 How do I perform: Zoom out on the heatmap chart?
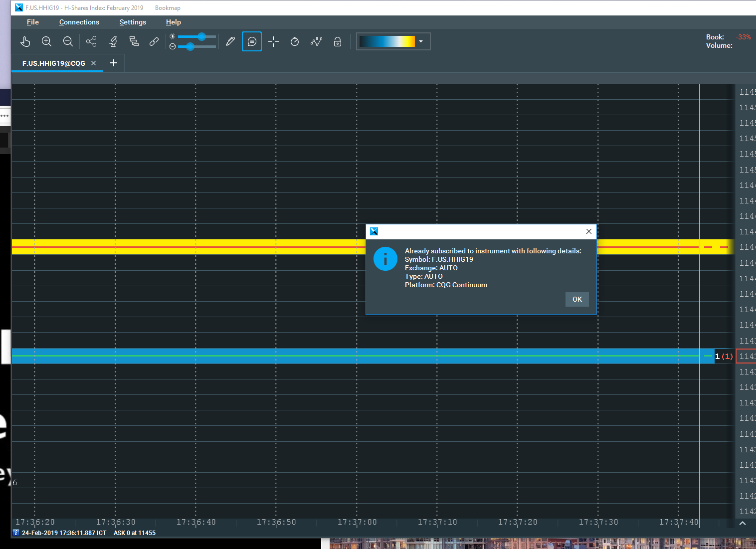click(68, 41)
